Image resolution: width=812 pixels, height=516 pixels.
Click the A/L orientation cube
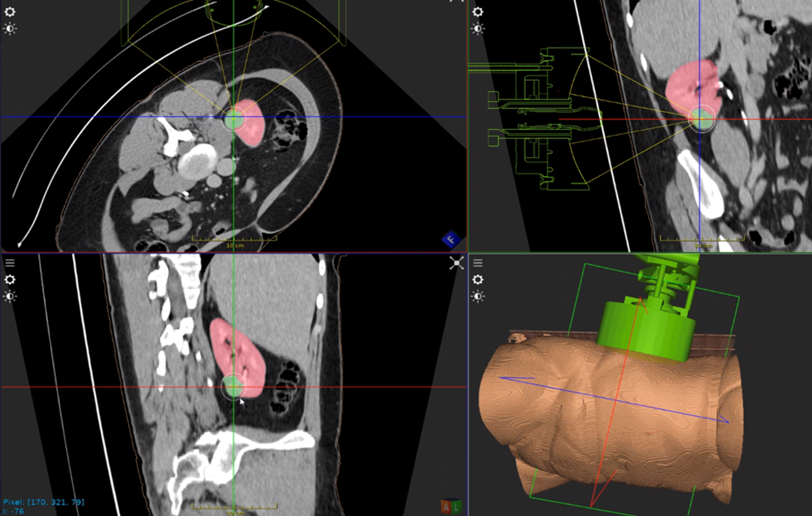click(450, 506)
